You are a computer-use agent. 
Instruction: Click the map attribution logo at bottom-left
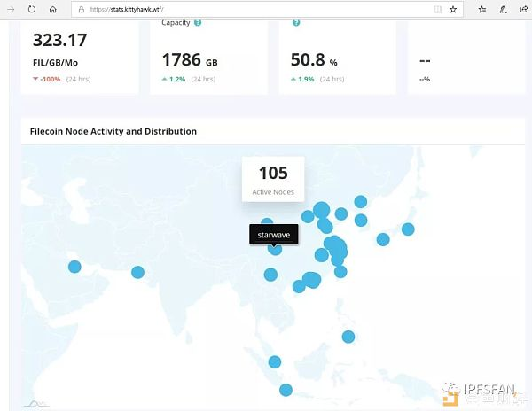[36, 404]
